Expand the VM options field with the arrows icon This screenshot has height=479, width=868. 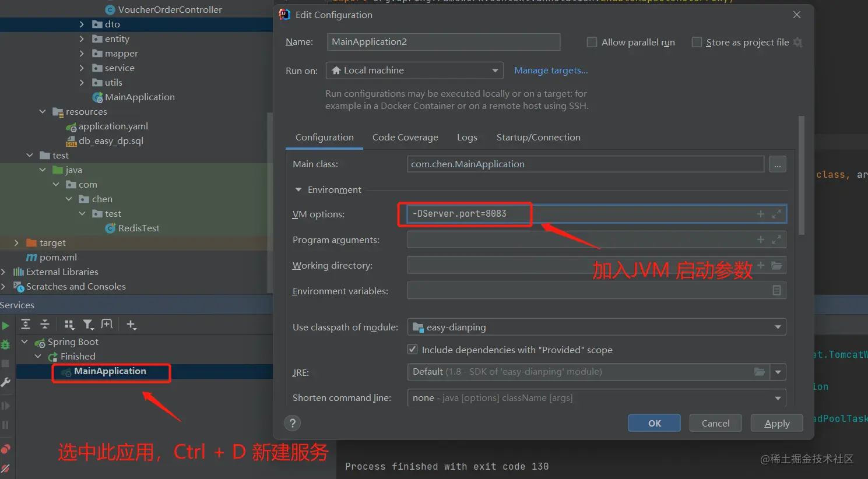tap(776, 214)
